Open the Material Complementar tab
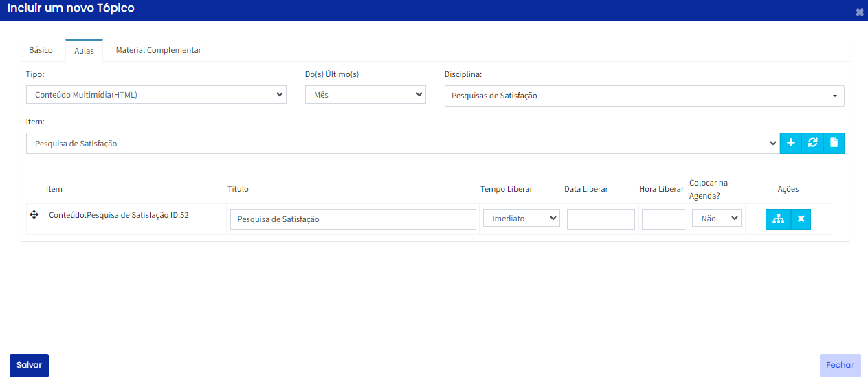868x380 pixels. coord(158,50)
